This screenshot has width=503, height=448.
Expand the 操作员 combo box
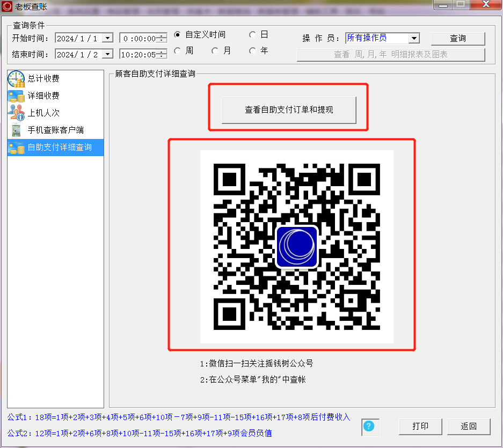point(414,38)
